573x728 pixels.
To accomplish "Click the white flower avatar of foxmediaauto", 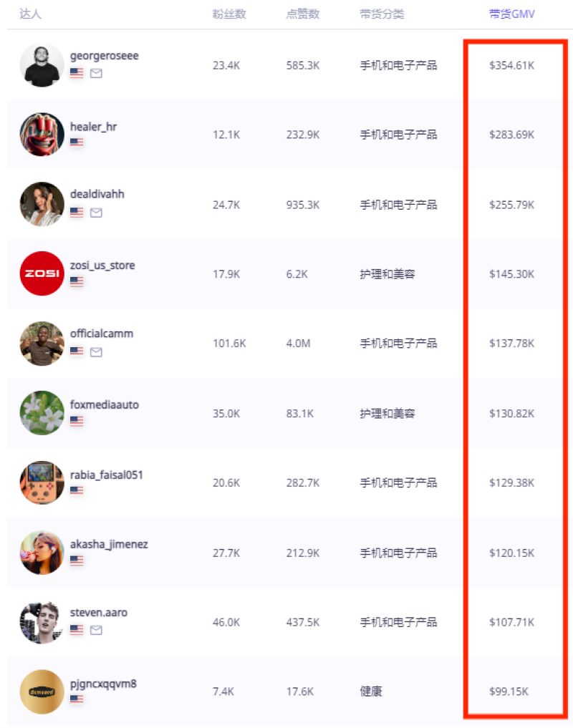I will [x=42, y=413].
